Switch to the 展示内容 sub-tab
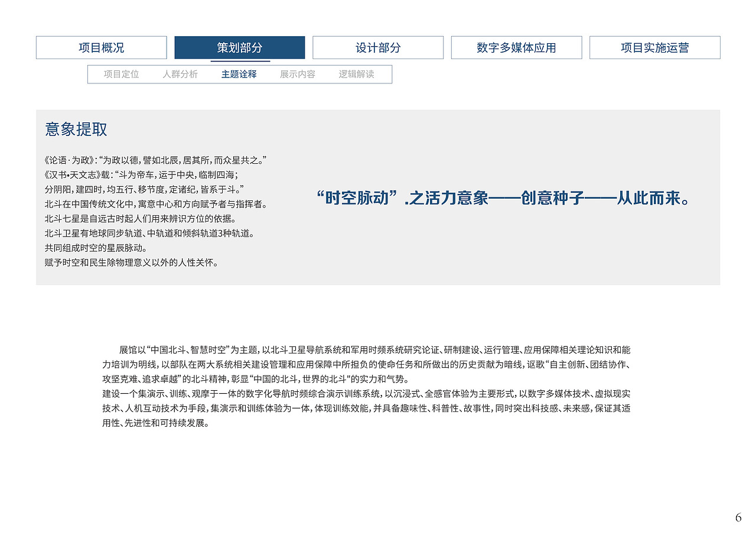Screen dimensions: 756x535 (298, 74)
